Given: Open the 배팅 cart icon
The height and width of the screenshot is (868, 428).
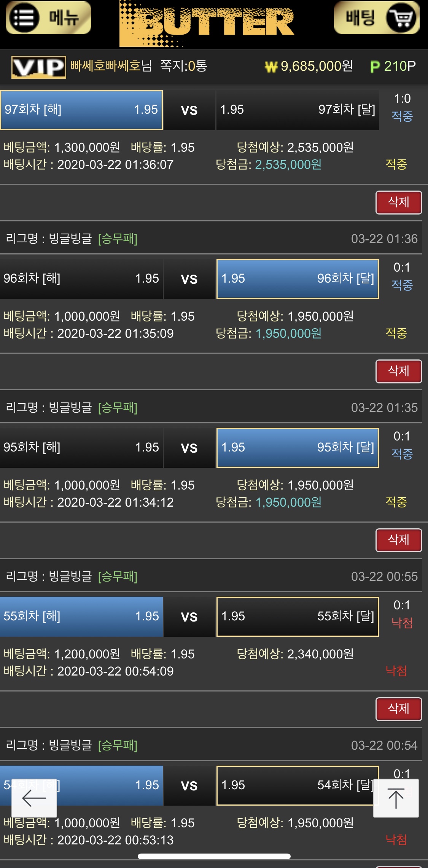Looking at the screenshot, I should pyautogui.click(x=377, y=18).
